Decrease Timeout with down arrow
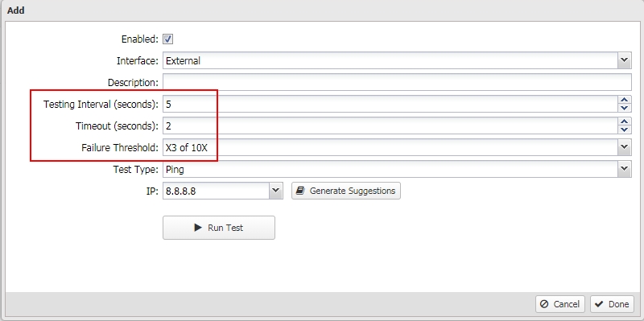Image resolution: width=644 pixels, height=321 pixels. point(625,130)
